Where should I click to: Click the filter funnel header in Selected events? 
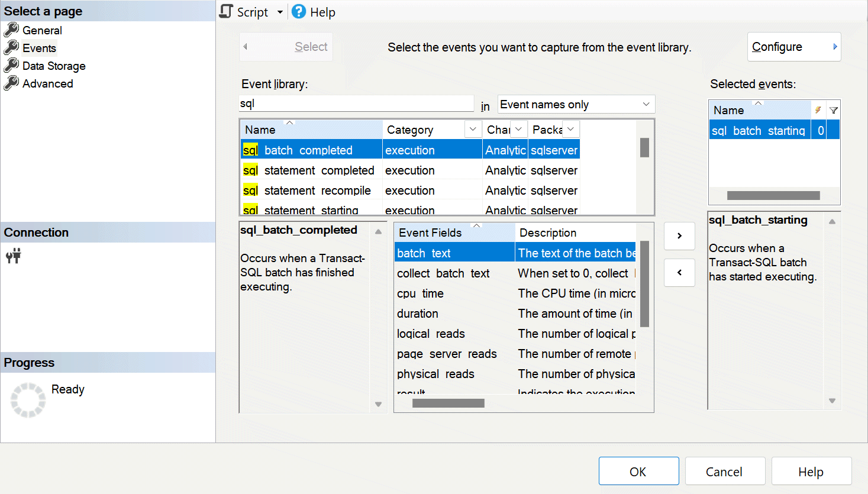(834, 110)
